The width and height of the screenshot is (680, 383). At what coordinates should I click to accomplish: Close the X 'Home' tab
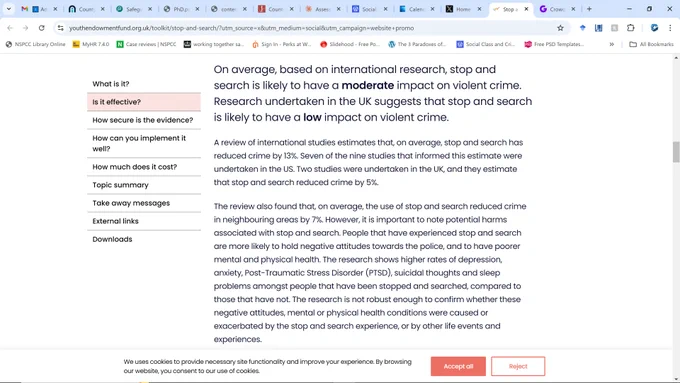tap(479, 9)
